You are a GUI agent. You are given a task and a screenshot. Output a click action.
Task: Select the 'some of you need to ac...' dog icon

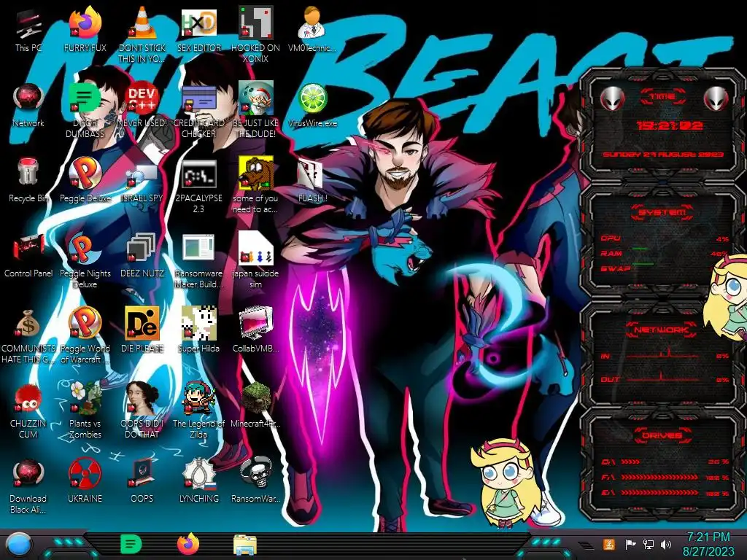tap(255, 186)
